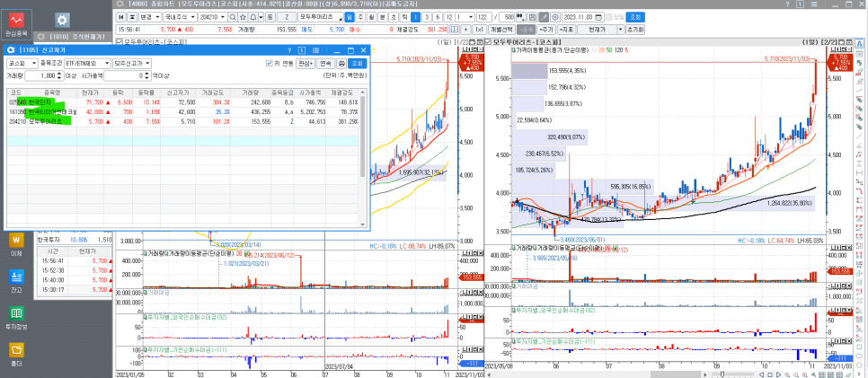Viewport: 868px width, 378px height.
Task: Open the 52주신고가 period dropdown
Action: (132, 64)
